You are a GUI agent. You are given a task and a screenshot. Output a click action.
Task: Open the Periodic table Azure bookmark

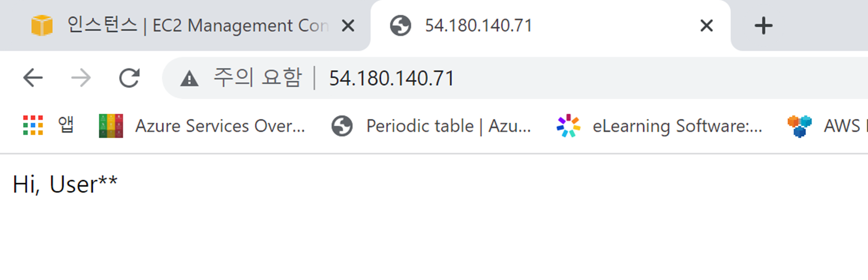(x=448, y=126)
